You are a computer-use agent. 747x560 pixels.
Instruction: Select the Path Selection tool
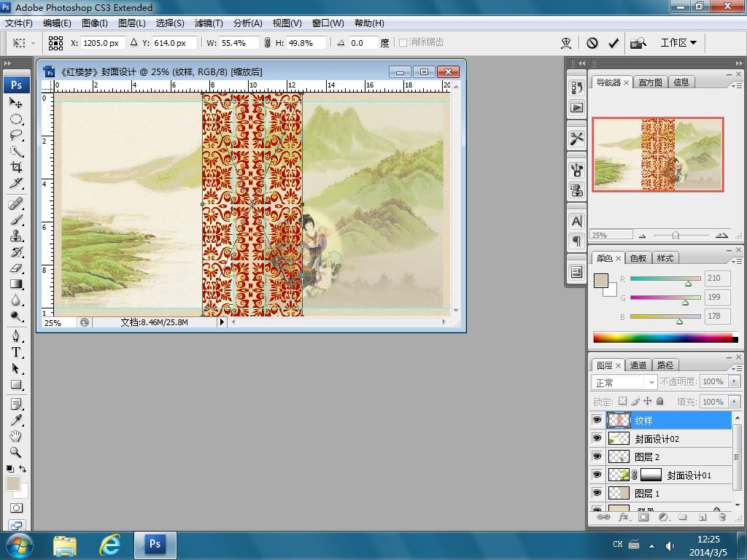pos(16,368)
